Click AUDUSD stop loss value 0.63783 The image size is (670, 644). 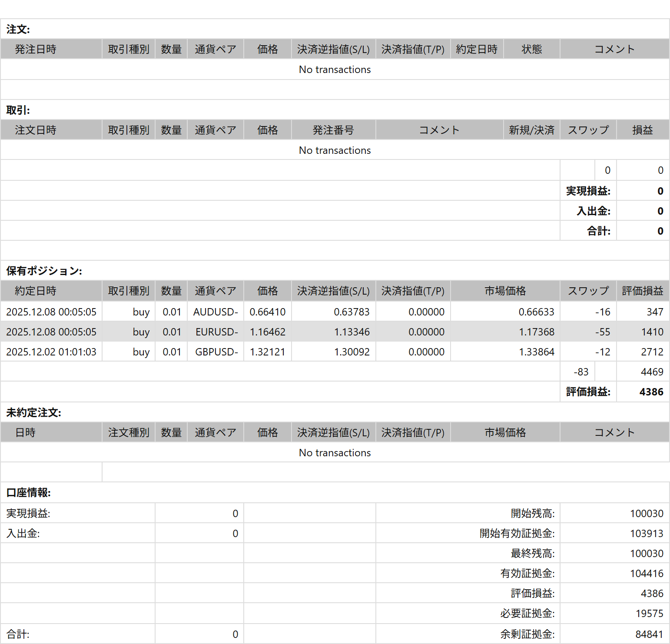[351, 312]
